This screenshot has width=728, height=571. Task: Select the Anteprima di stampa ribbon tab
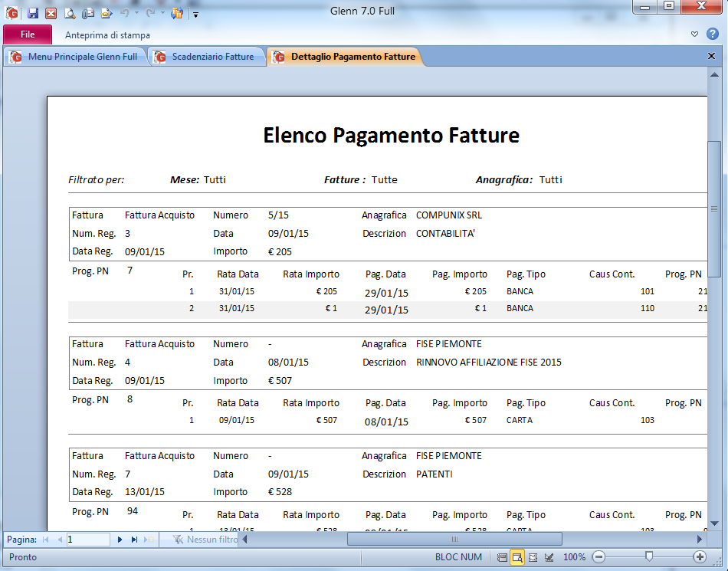click(x=107, y=35)
